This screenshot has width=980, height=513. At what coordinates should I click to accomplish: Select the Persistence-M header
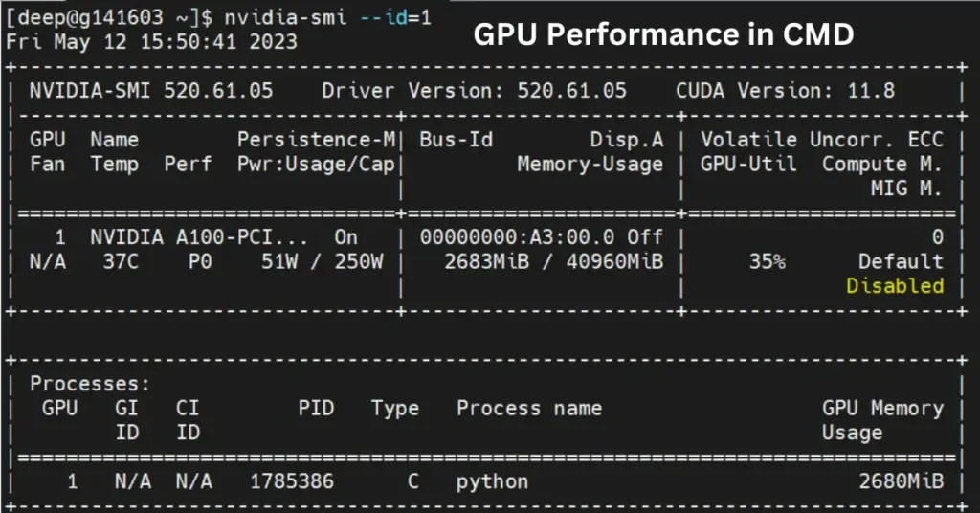point(316,140)
